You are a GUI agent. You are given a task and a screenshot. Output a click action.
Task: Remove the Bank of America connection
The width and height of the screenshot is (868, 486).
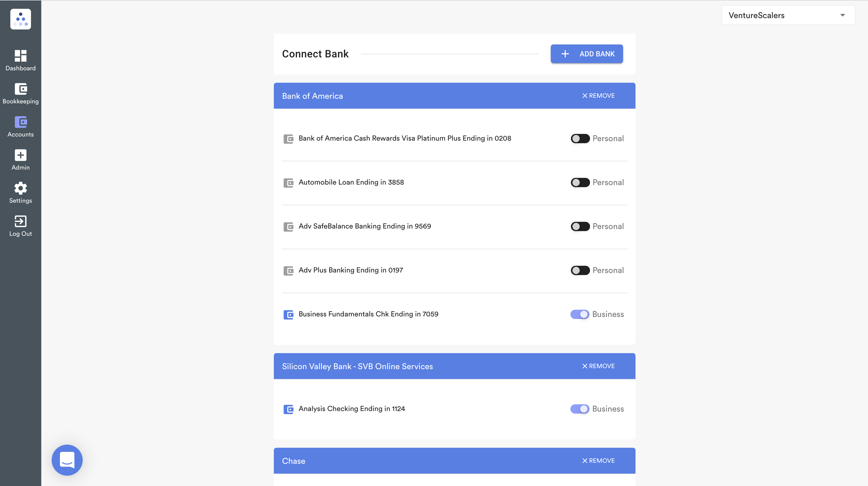point(599,96)
